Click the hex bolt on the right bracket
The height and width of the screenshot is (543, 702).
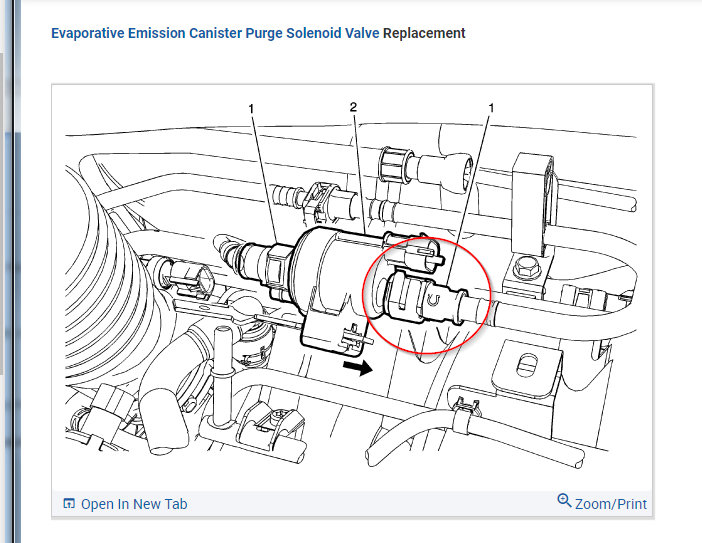(526, 268)
